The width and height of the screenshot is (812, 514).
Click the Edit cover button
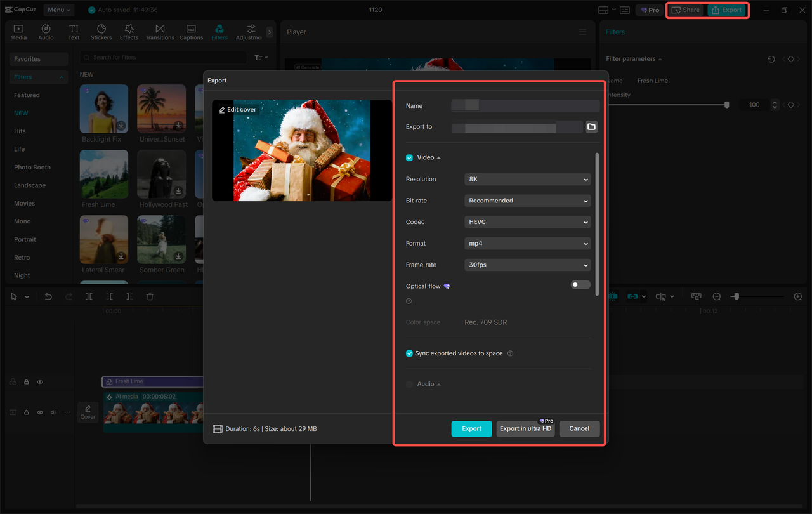237,109
